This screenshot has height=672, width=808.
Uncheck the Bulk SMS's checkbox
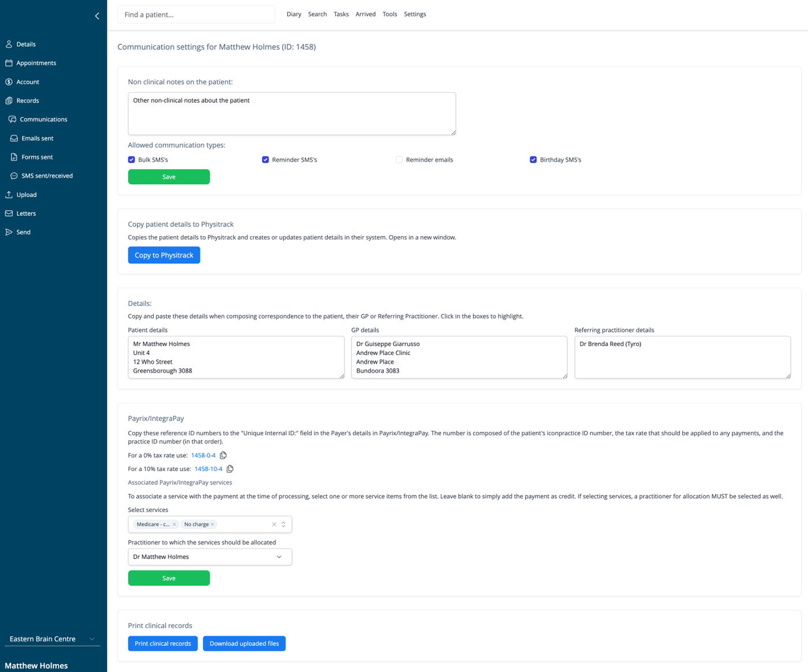pos(132,159)
